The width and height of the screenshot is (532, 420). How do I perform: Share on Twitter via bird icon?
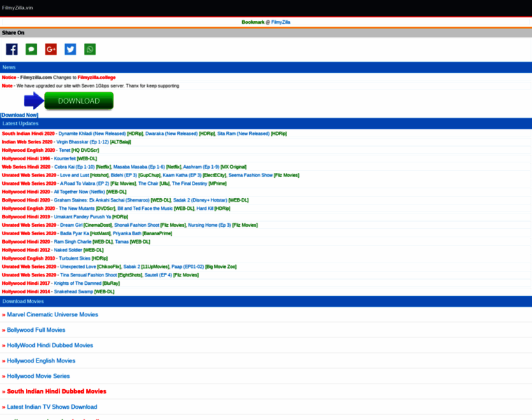70,49
